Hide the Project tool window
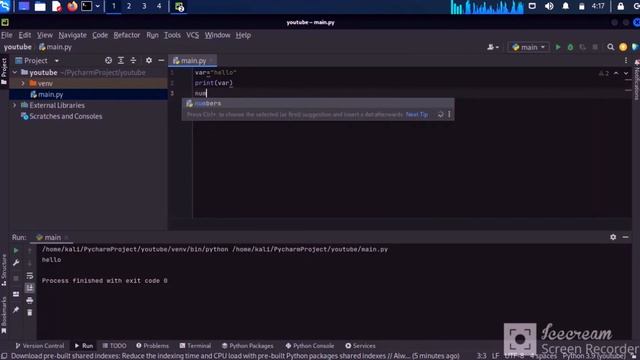The width and height of the screenshot is (640, 360). tap(161, 60)
